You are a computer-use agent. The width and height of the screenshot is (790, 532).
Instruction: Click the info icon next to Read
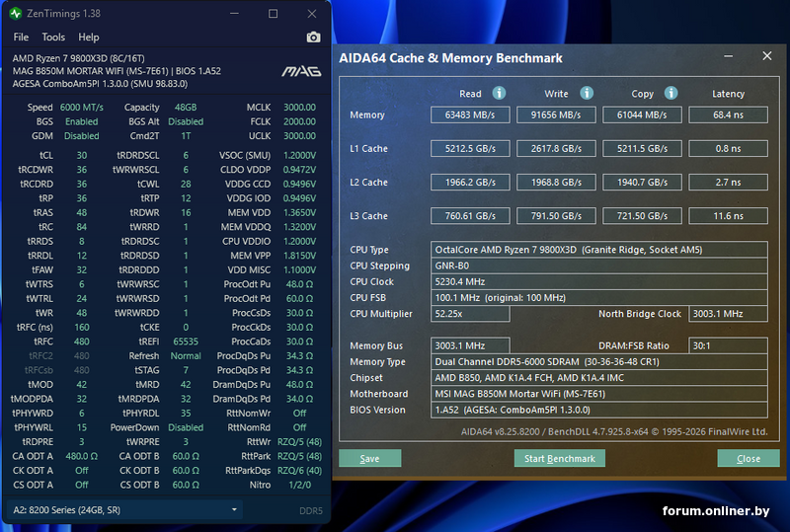[x=499, y=93]
